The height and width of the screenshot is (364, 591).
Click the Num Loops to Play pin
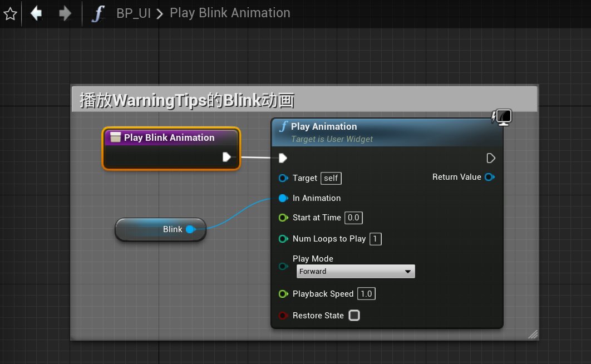point(283,239)
